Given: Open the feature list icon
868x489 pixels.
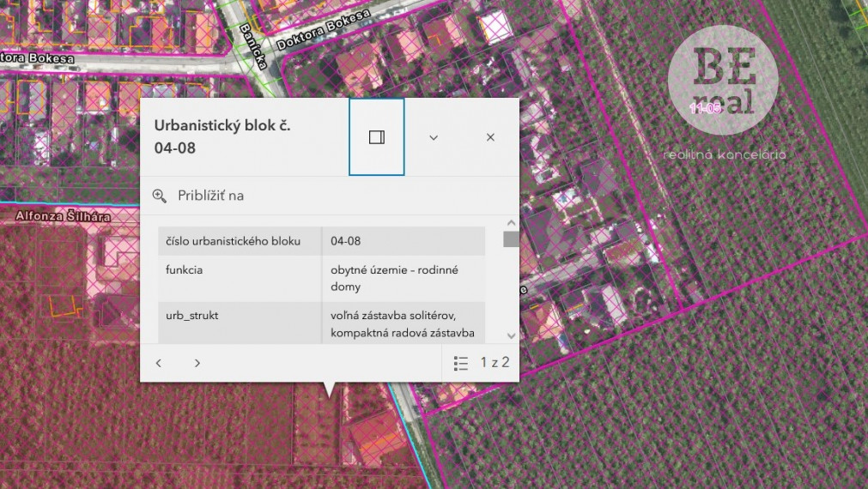Looking at the screenshot, I should [461, 363].
